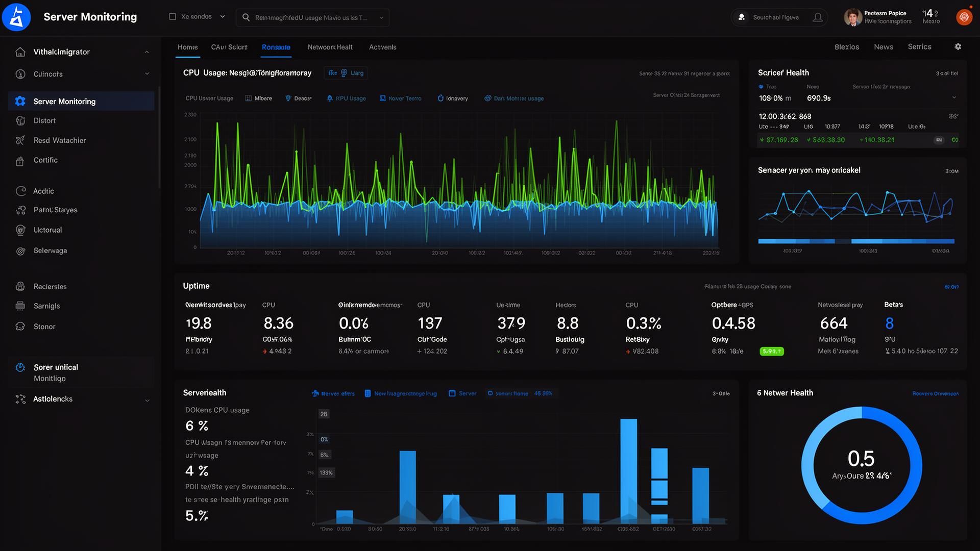Toggle the Xe sondos checkbox
This screenshot has width=980, height=551.
(x=173, y=17)
